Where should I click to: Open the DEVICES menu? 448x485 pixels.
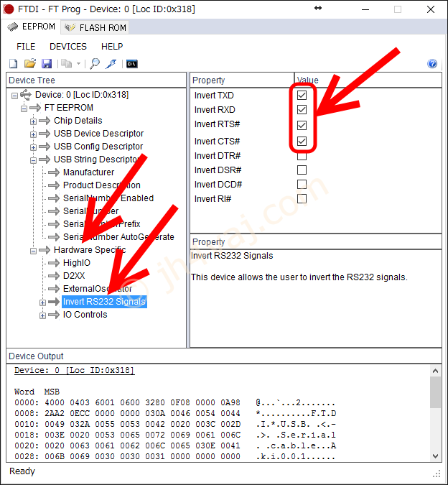click(68, 47)
